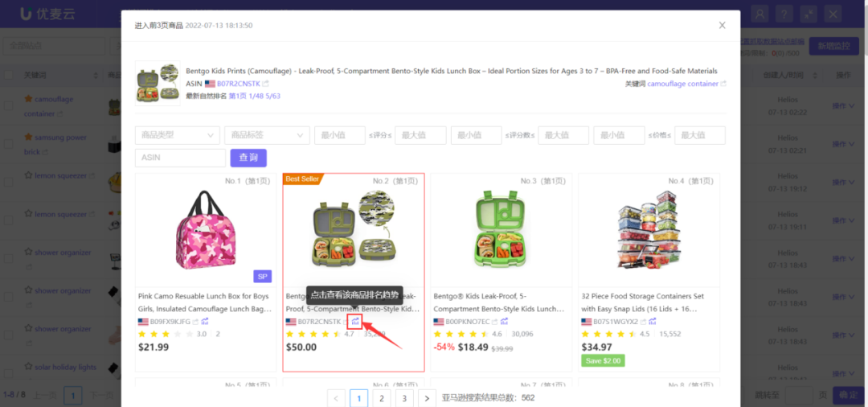Expand the 商品标签 dropdown
The height and width of the screenshot is (407, 868).
pos(267,135)
